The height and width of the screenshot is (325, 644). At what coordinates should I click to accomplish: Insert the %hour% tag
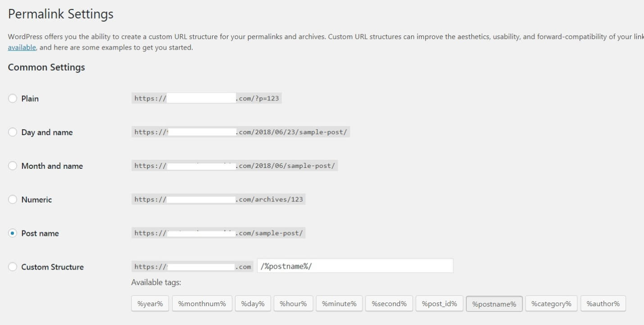293,304
